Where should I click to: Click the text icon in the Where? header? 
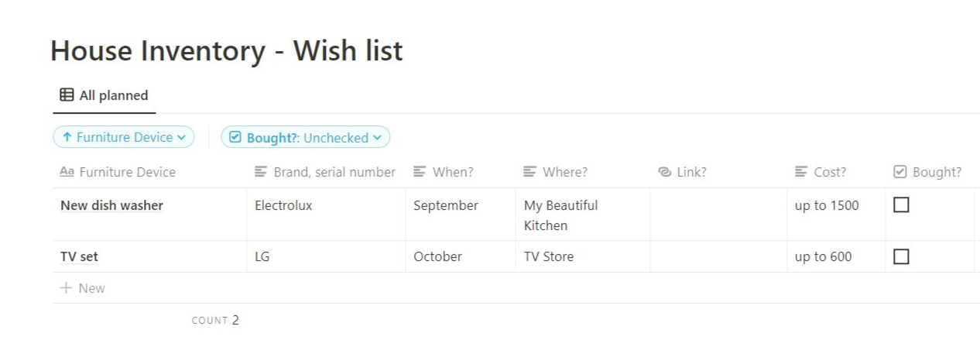[x=529, y=172]
